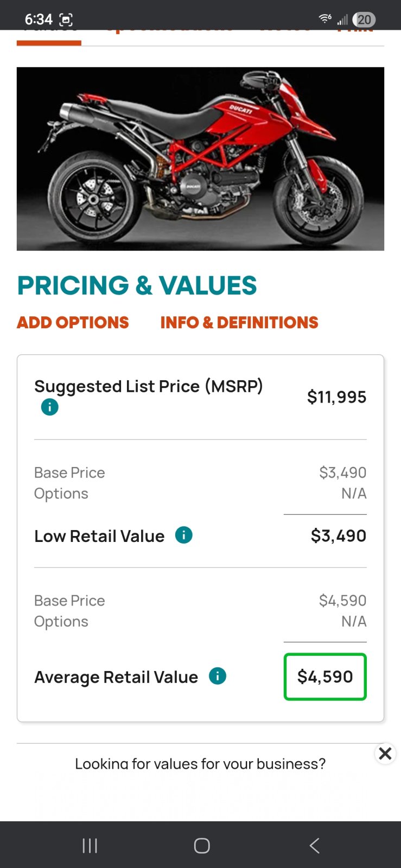Viewport: 401px width, 868px height.
Task: Tap the 6:34 clock in the status bar
Action: click(39, 20)
